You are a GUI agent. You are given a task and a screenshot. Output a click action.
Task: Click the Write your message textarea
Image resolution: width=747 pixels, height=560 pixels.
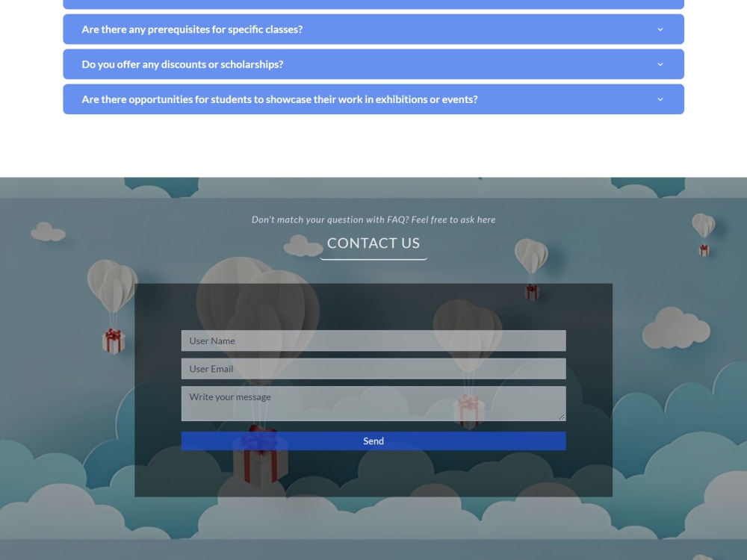coord(373,403)
